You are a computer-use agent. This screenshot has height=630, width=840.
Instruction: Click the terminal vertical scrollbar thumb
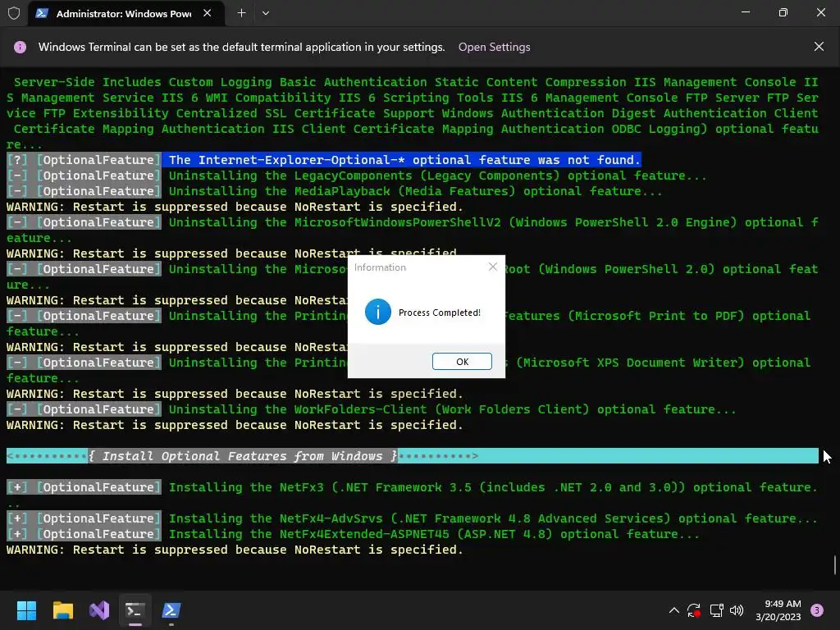click(834, 565)
